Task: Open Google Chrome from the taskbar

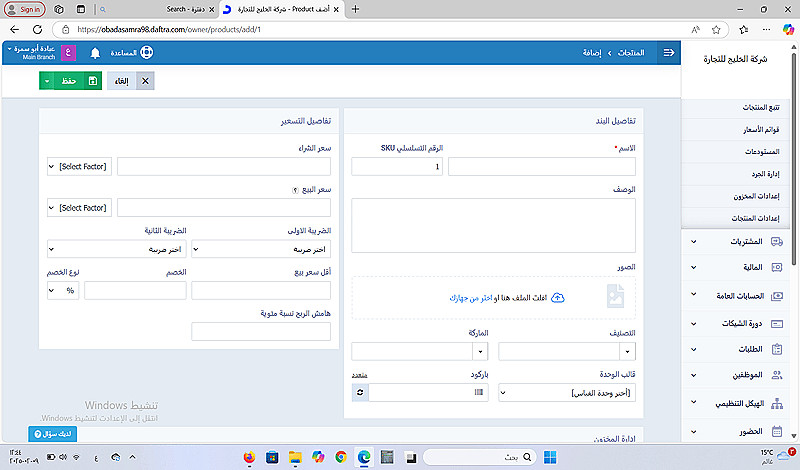Action: click(x=341, y=457)
